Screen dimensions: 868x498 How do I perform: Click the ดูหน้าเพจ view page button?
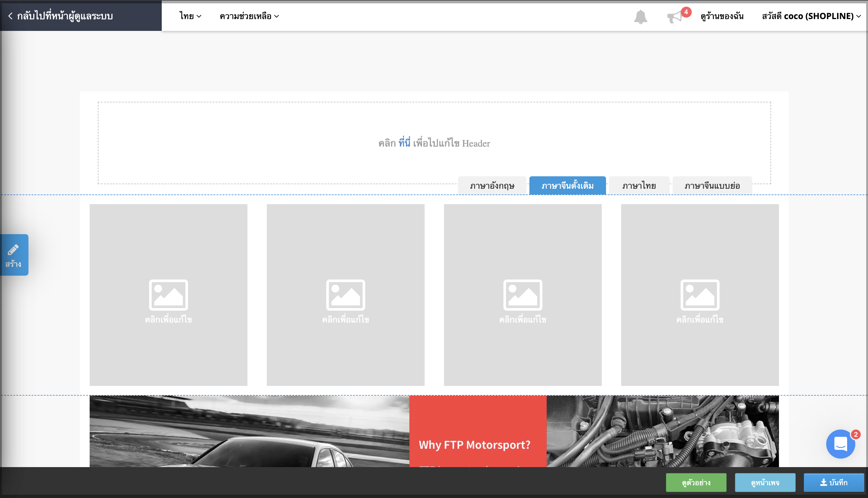click(x=765, y=482)
